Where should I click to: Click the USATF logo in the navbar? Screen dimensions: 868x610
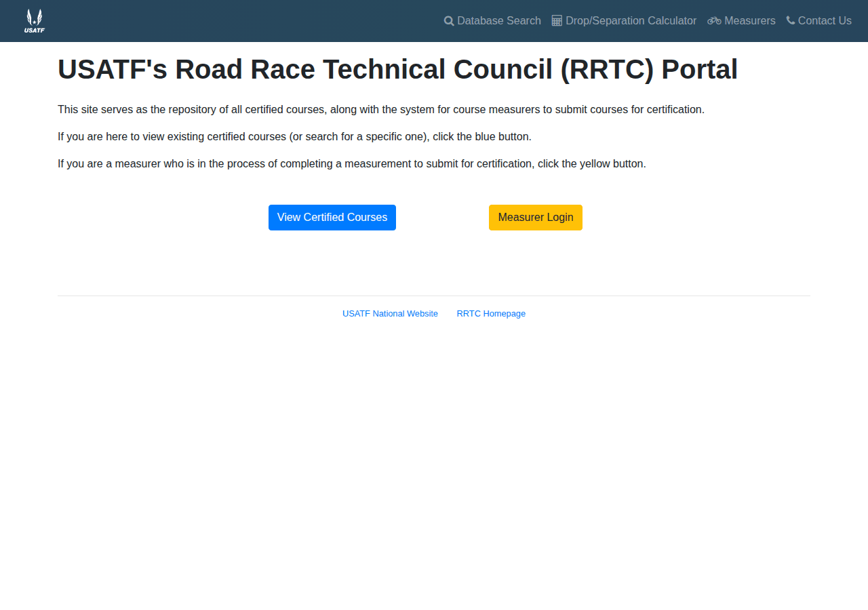[34, 21]
